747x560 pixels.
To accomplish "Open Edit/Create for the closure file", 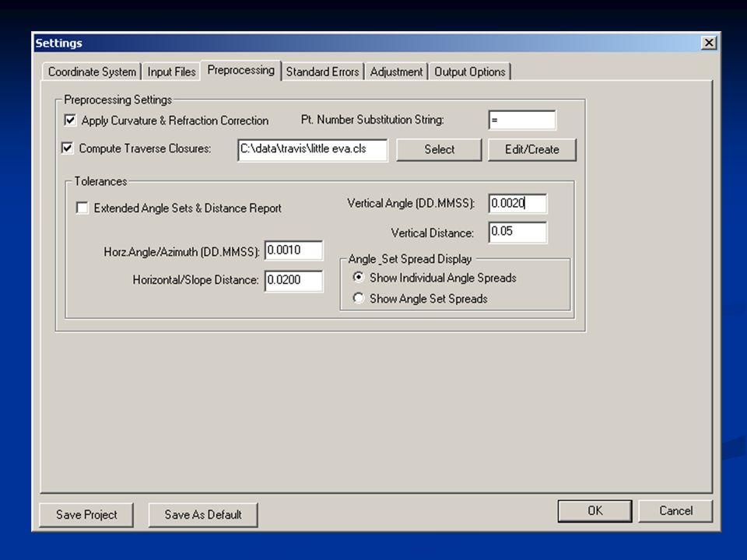I will 532,149.
